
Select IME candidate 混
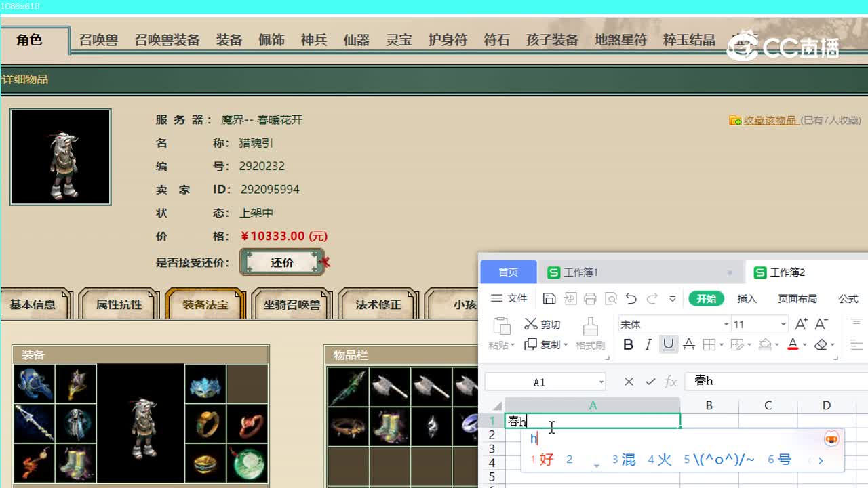[624, 460]
